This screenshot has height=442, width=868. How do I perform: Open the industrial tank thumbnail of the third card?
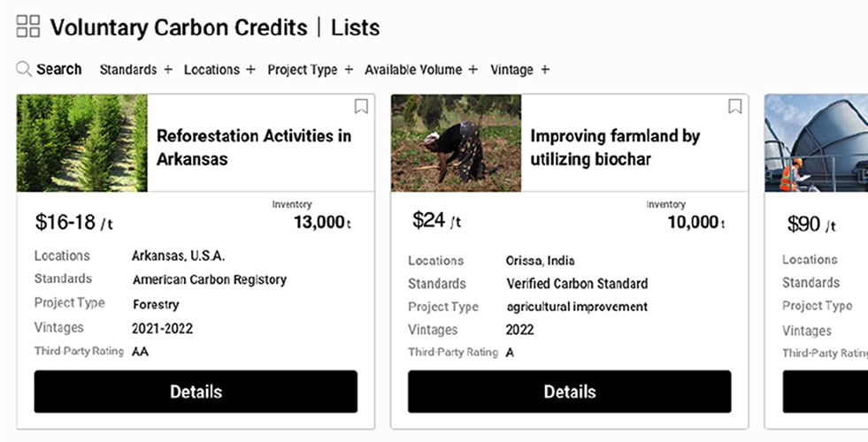817,143
